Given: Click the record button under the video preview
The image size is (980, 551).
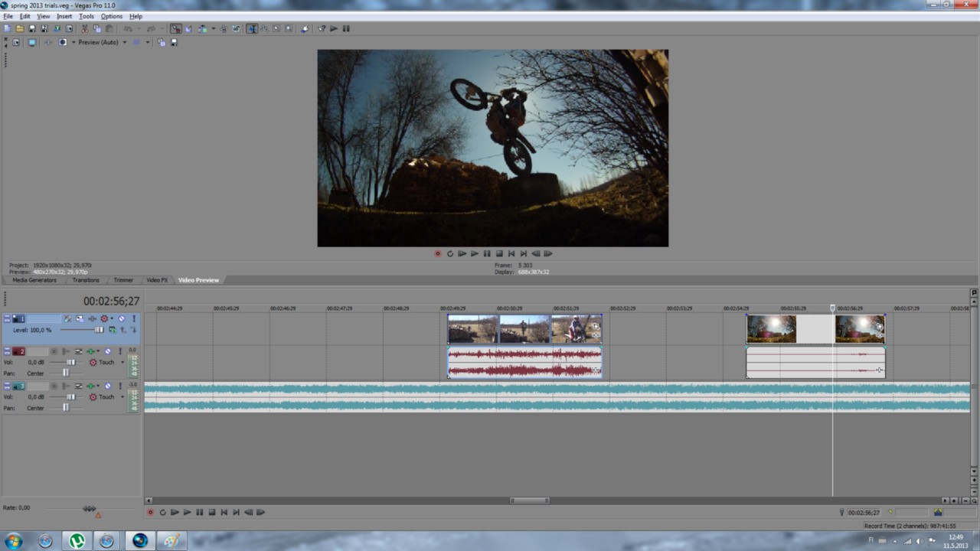Looking at the screenshot, I should click(438, 253).
